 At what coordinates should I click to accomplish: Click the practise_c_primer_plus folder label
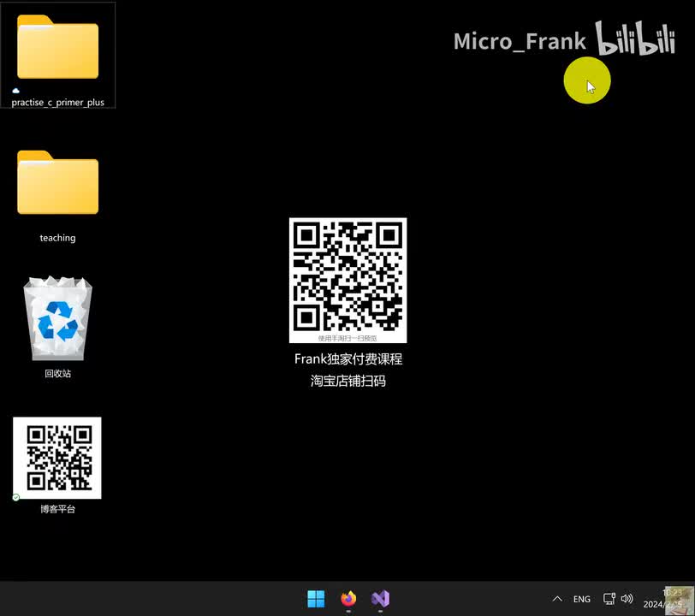coord(57,103)
